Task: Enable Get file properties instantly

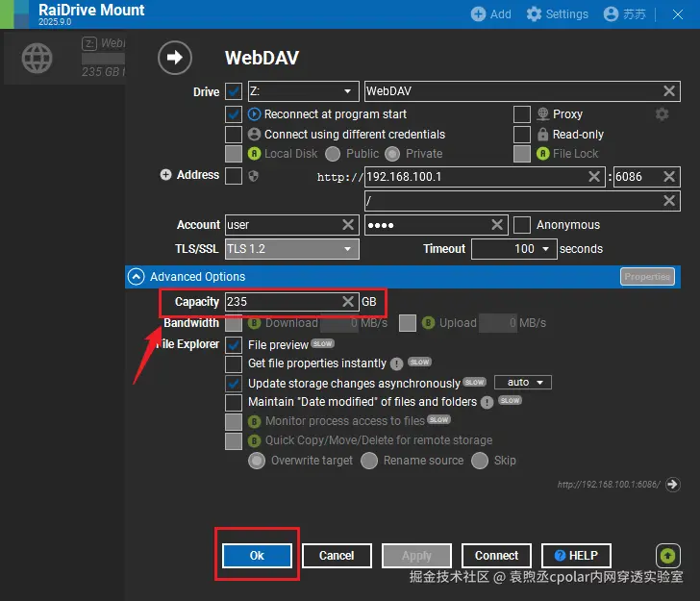Action: point(234,363)
